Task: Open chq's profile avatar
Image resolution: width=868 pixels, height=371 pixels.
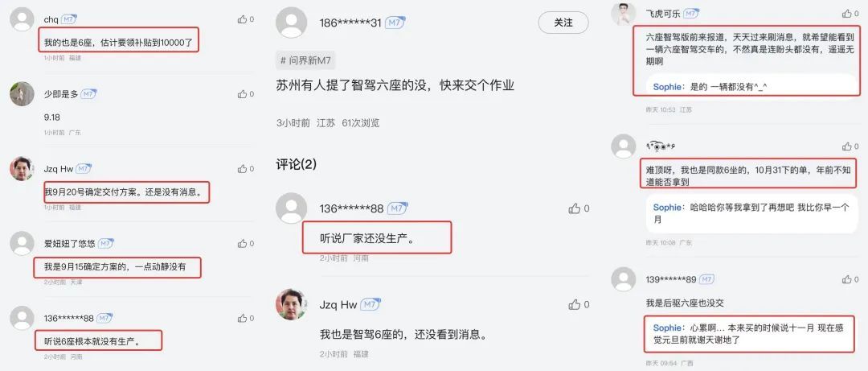Action: 23,19
